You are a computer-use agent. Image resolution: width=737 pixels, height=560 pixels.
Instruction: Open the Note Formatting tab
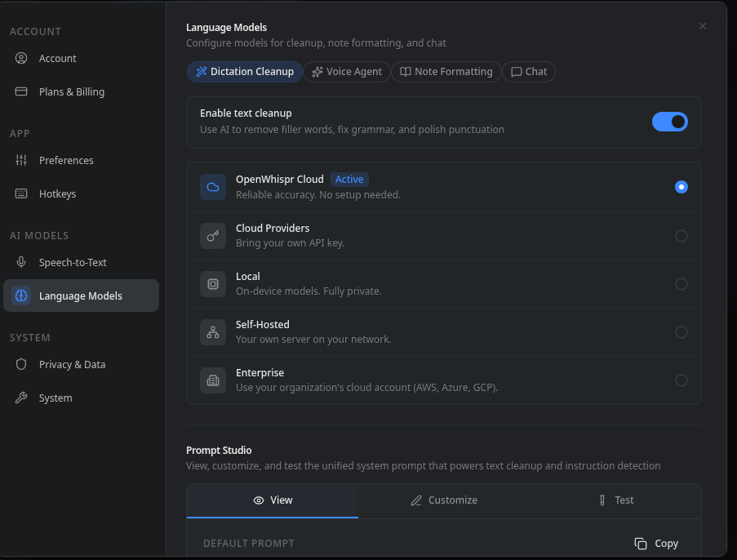pos(446,72)
